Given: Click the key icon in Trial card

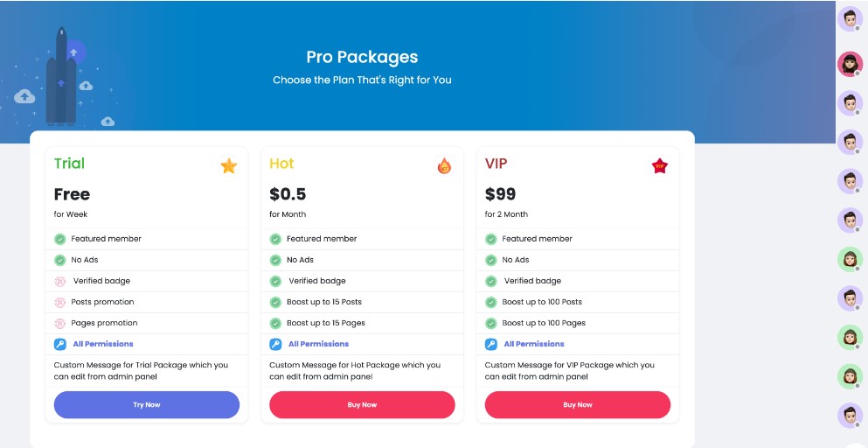Looking at the screenshot, I should point(60,344).
